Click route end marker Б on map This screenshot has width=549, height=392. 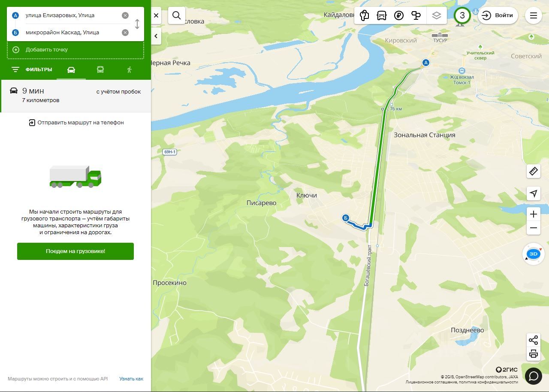coord(346,218)
